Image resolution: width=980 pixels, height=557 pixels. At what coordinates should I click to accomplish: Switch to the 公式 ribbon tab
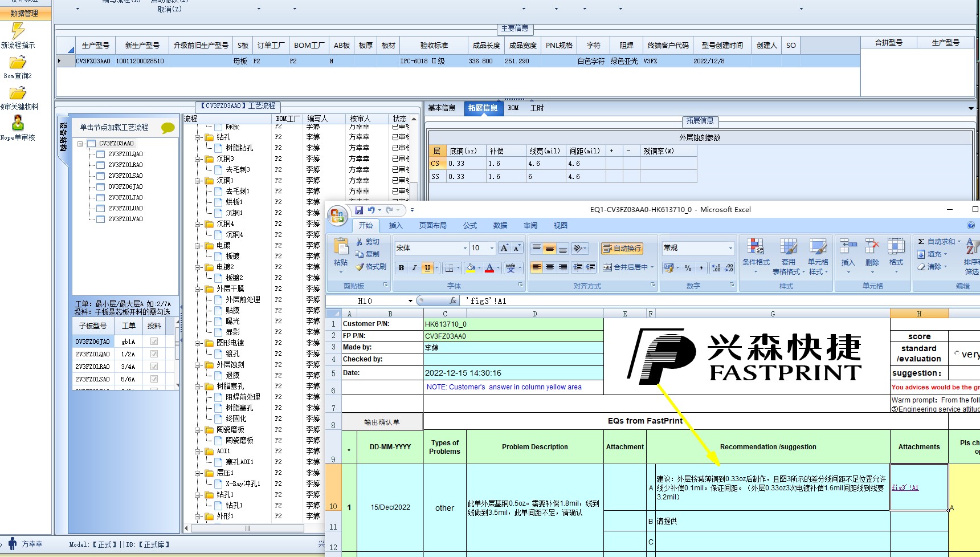coord(470,226)
